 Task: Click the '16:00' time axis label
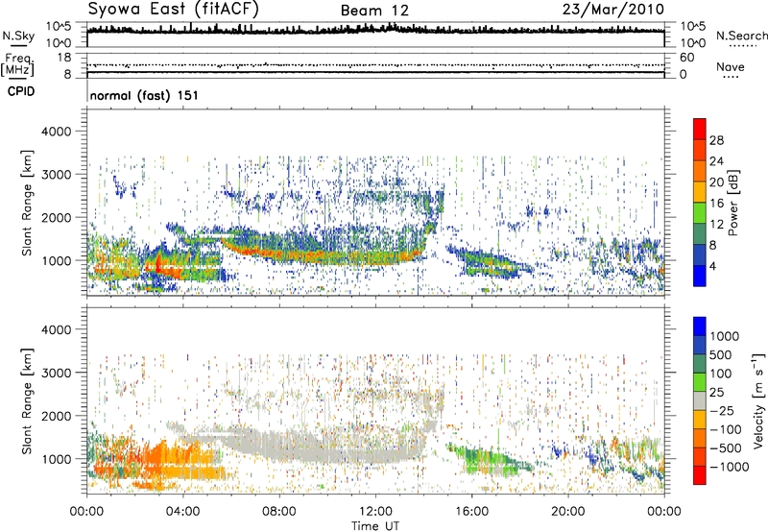click(471, 512)
